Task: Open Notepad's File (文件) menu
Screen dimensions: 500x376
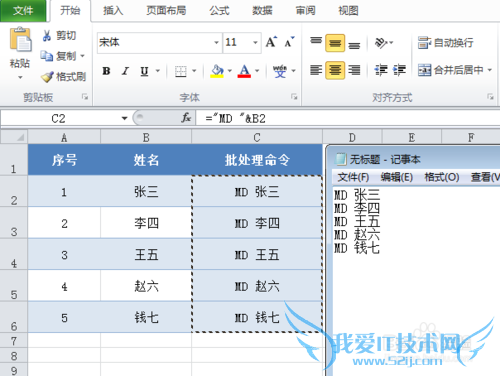Action: 353,177
